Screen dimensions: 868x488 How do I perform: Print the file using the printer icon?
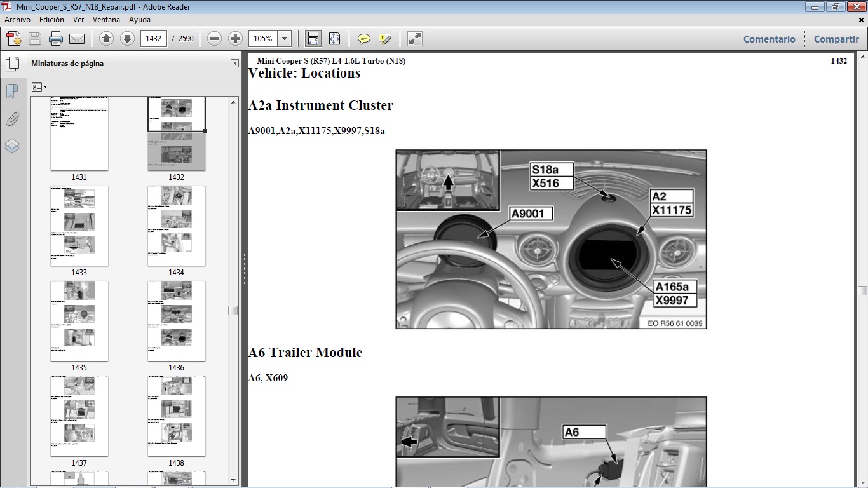click(56, 39)
